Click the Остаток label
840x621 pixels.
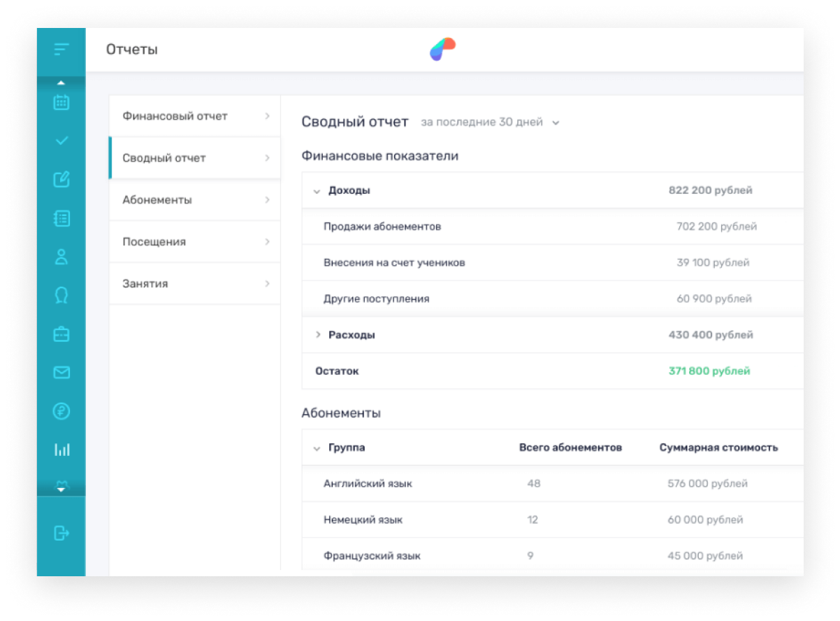337,371
